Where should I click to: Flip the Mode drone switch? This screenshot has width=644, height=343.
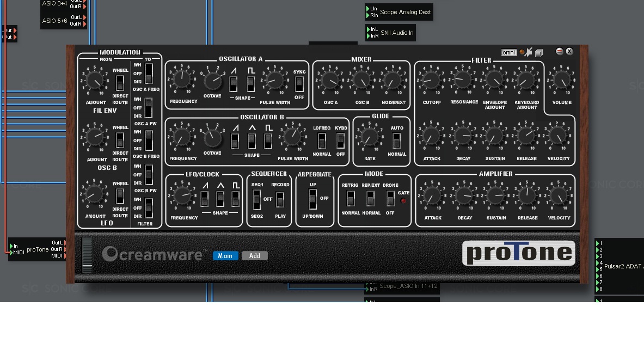pyautogui.click(x=390, y=199)
